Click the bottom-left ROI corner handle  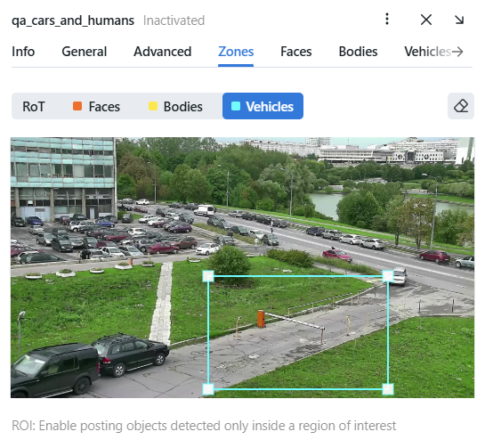tap(208, 389)
